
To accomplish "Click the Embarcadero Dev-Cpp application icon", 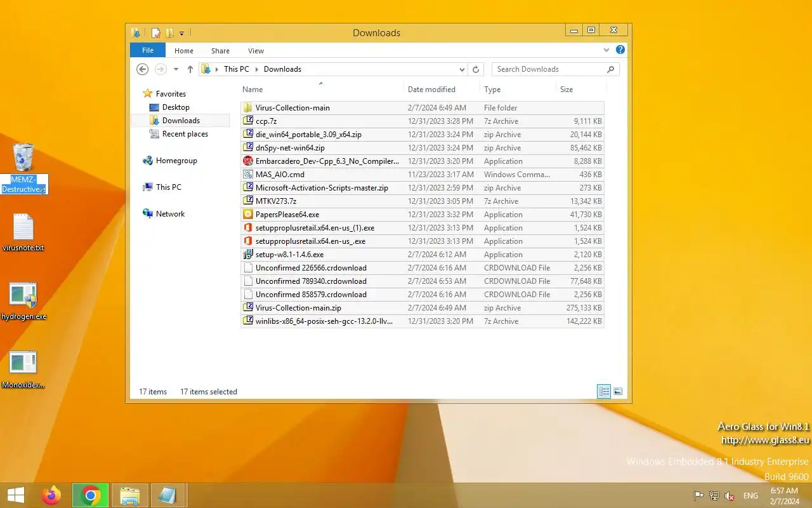I will 248,161.
